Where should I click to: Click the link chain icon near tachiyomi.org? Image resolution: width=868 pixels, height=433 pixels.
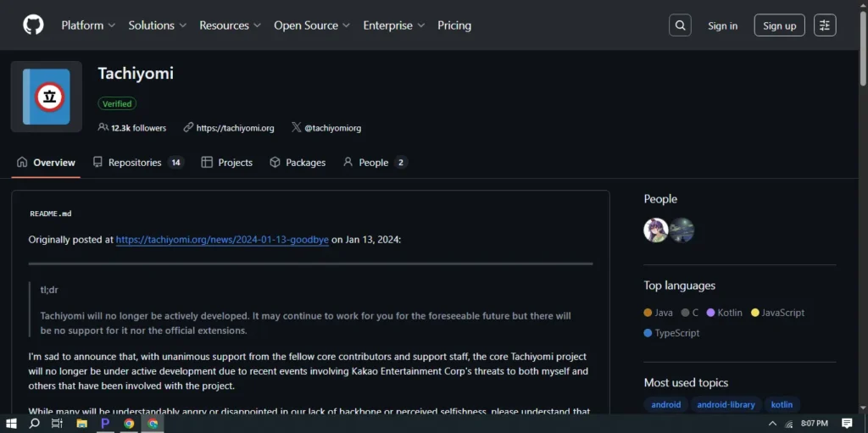click(x=188, y=127)
